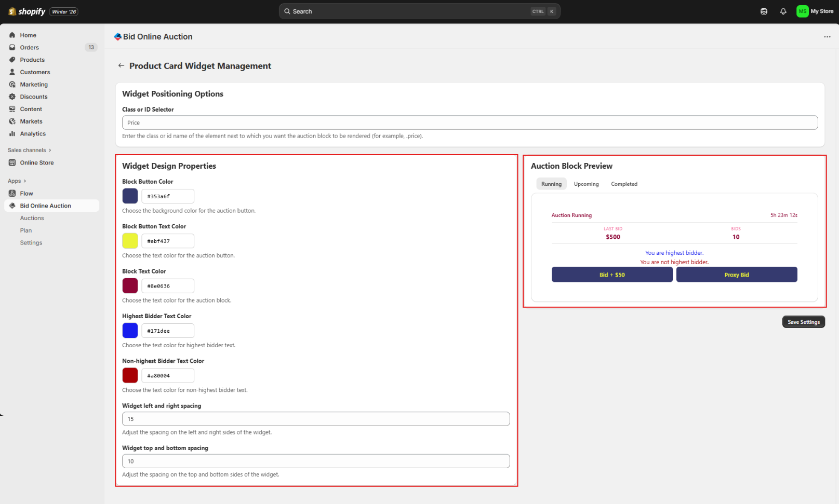Image resolution: width=839 pixels, height=504 pixels.
Task: Click the Shopify logo in top bar
Action: click(27, 11)
